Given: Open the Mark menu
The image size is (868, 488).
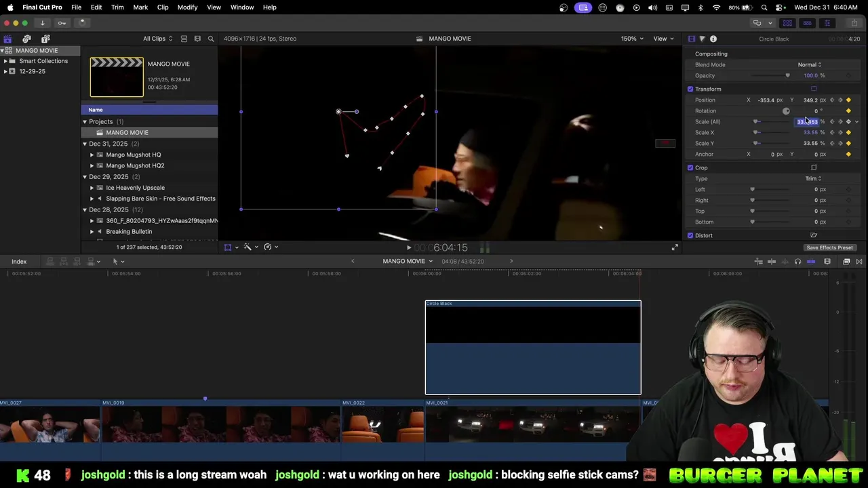Looking at the screenshot, I should (140, 7).
